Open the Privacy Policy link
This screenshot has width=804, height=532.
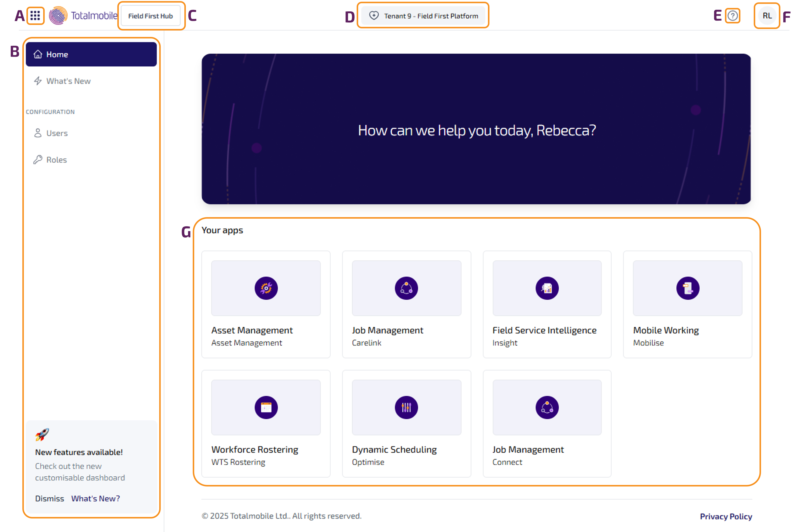click(x=726, y=516)
